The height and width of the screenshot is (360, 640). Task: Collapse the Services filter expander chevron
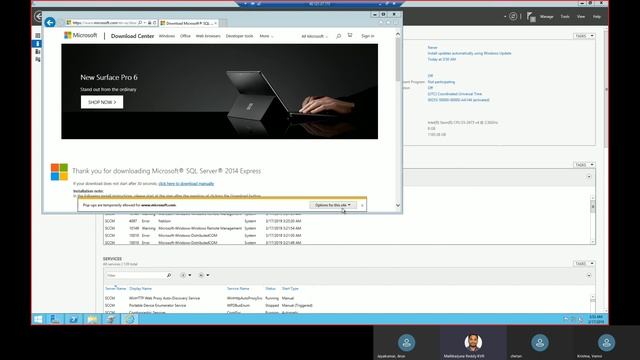point(589,276)
